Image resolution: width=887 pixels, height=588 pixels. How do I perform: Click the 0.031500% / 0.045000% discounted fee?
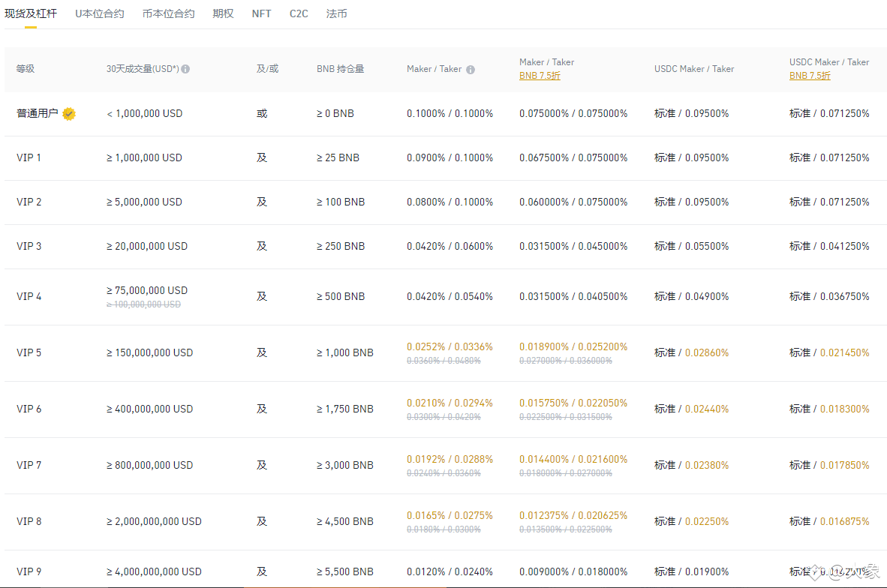coord(573,246)
